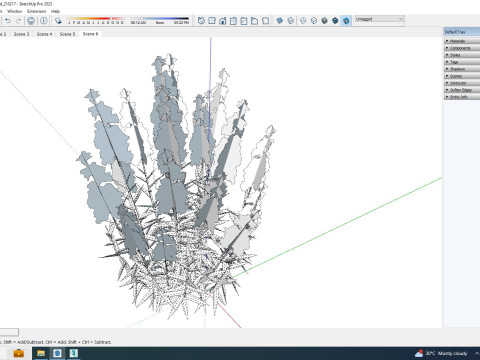The image size is (480, 360).
Task: Click the Default Tray title bar
Action: [x=462, y=32]
